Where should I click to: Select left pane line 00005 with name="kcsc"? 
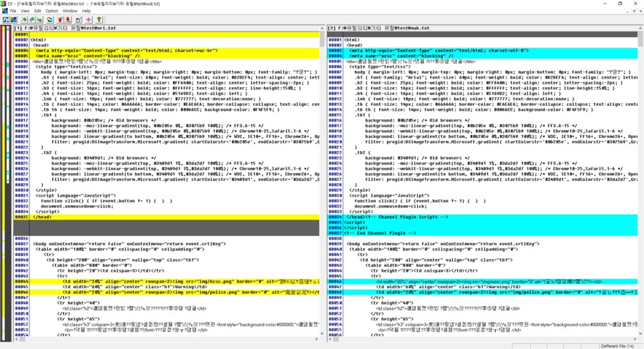tap(167, 56)
